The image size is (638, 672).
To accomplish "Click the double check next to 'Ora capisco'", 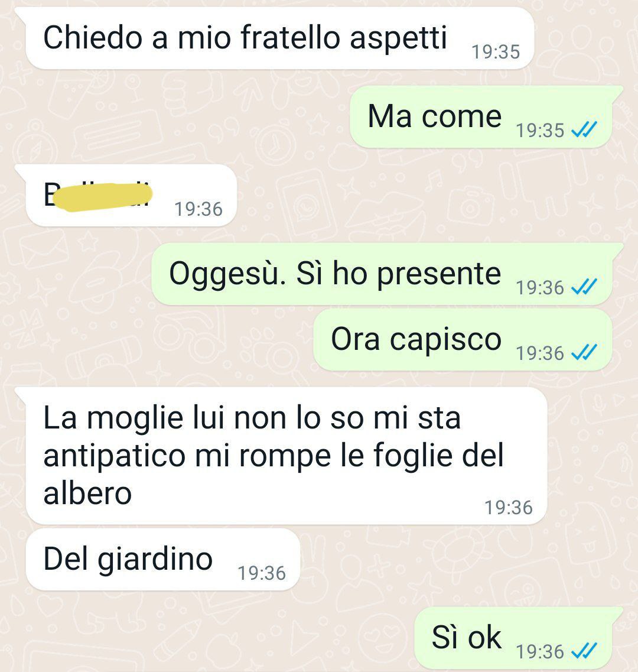I will 584,353.
